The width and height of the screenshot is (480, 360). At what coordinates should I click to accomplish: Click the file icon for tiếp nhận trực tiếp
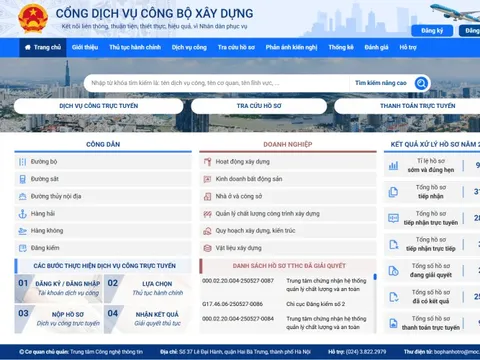pos(393,245)
